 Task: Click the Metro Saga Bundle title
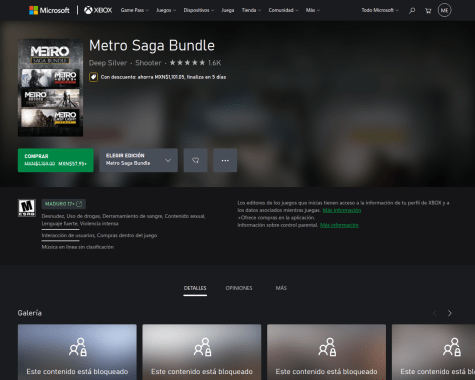pyautogui.click(x=152, y=46)
